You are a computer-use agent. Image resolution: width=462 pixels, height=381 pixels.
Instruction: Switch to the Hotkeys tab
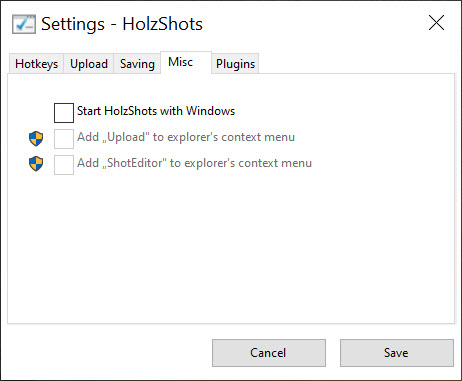pyautogui.click(x=37, y=64)
